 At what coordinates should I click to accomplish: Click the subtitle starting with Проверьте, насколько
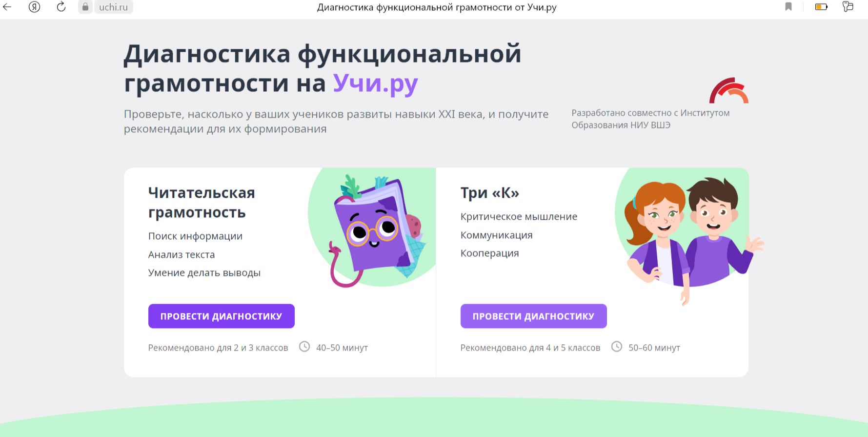click(336, 121)
